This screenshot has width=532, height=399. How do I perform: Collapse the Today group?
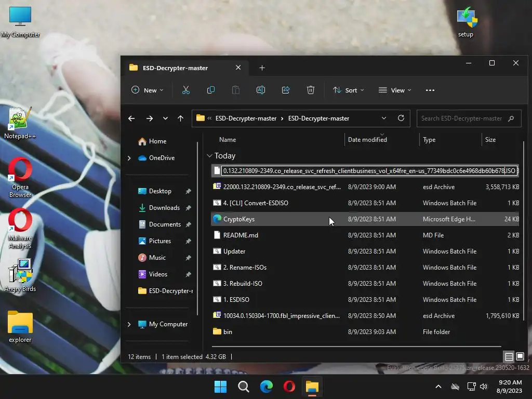[209, 156]
